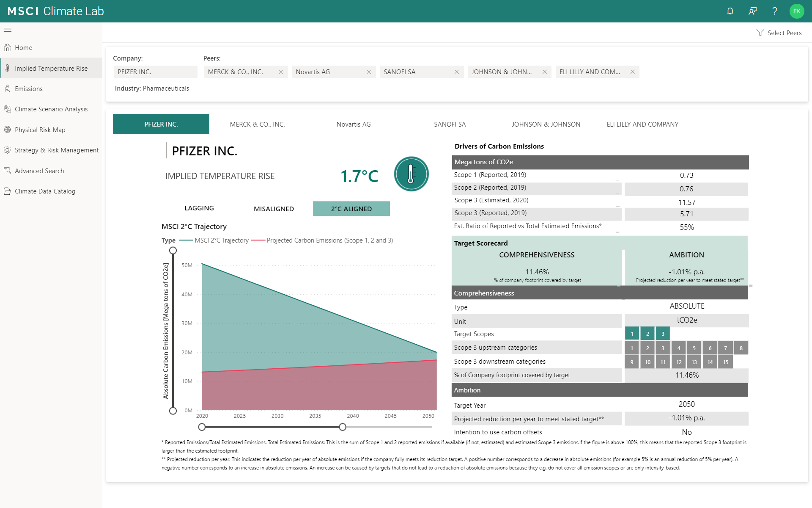This screenshot has width=812, height=508.
Task: Click the AMBITION scorecard -1.01% p.a. value
Action: coord(687,272)
